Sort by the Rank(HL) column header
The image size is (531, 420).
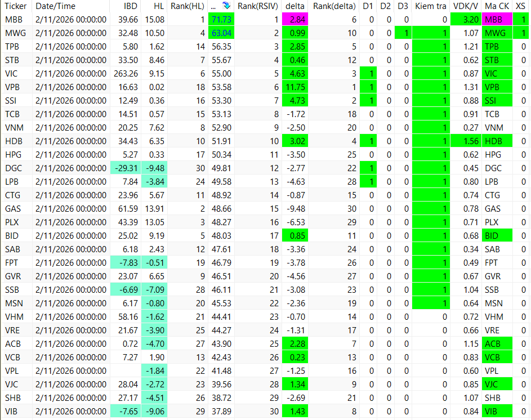[188, 6]
